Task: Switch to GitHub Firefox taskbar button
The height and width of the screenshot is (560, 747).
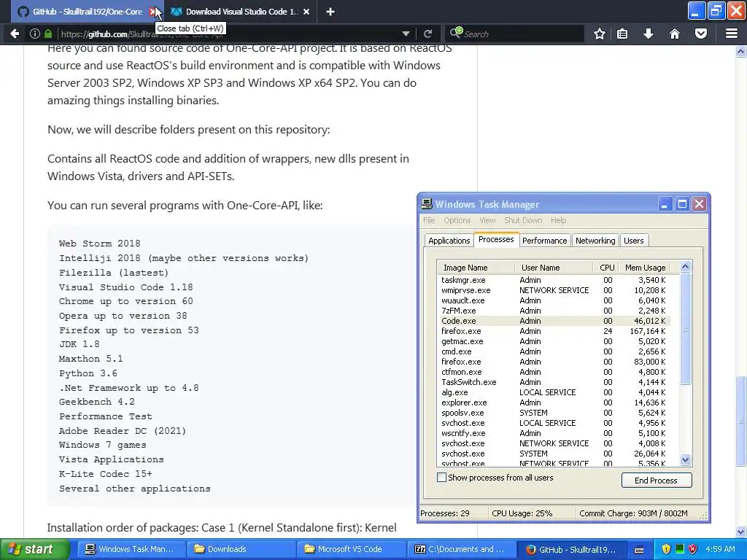Action: click(x=573, y=549)
